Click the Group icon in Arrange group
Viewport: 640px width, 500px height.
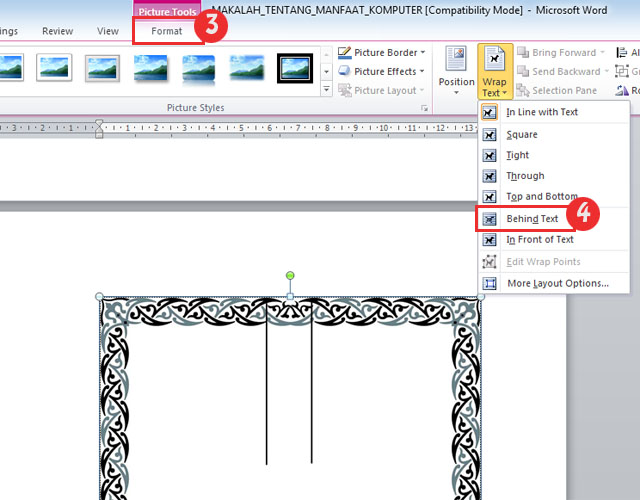pos(622,71)
